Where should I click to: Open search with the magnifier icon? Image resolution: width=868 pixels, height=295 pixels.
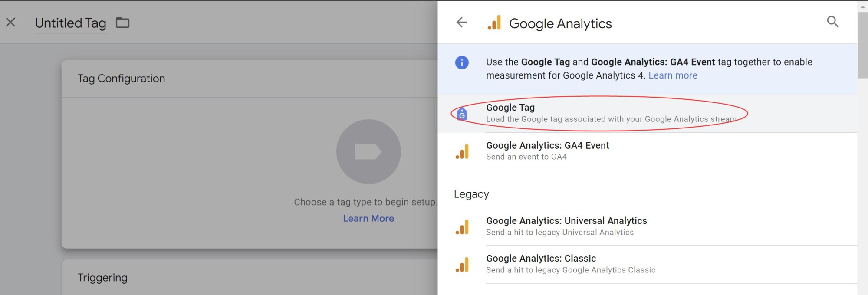(832, 22)
